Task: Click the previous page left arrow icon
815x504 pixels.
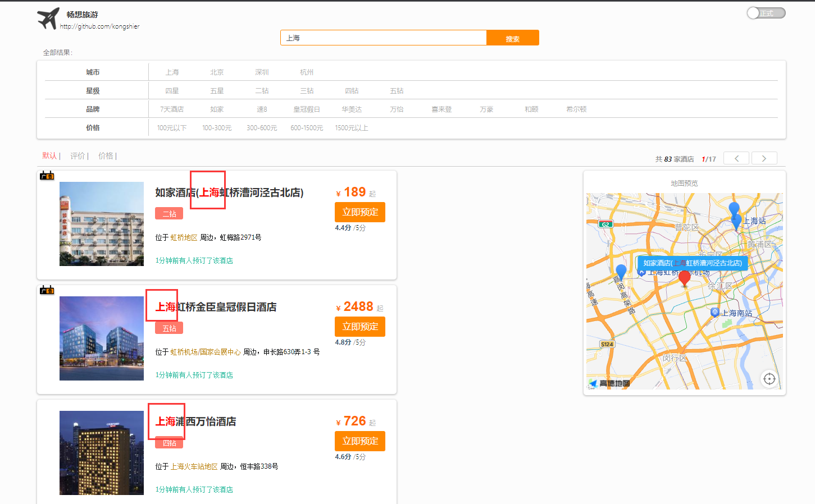Action: coord(736,158)
